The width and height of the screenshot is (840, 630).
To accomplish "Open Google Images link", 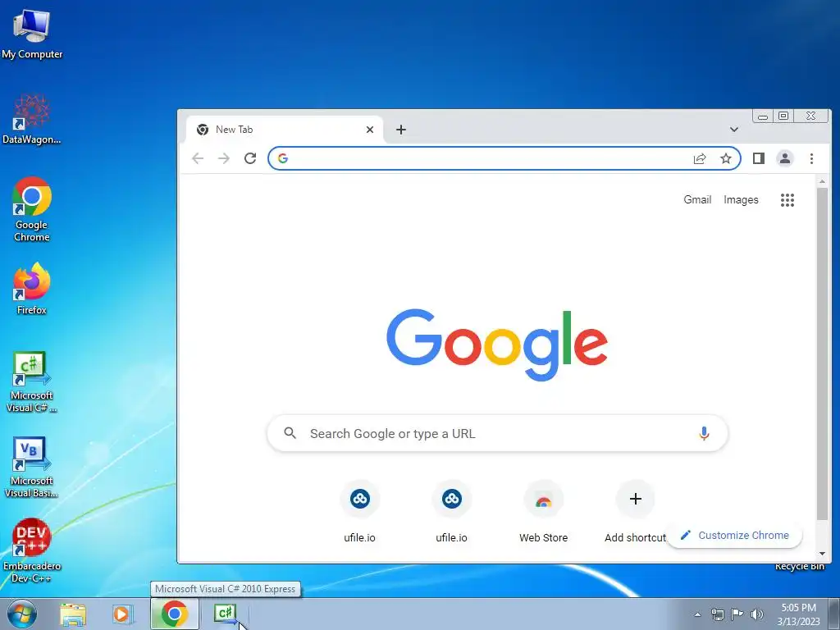I will pyautogui.click(x=741, y=200).
